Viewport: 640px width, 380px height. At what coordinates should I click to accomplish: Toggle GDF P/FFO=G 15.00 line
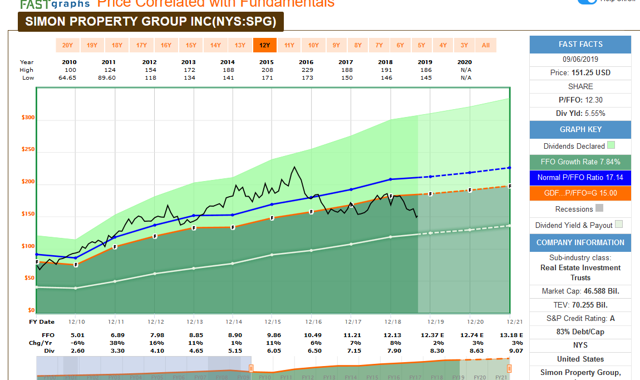click(580, 193)
